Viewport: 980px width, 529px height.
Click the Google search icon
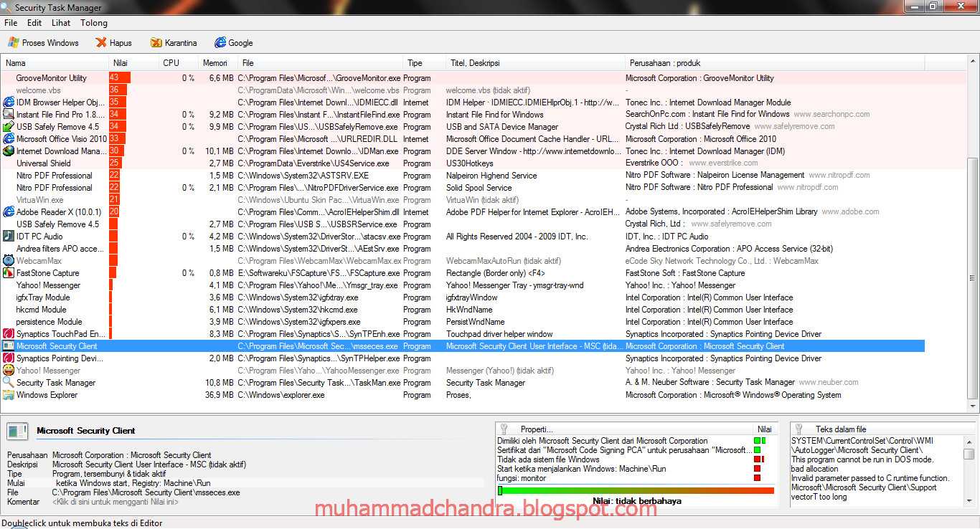point(220,43)
